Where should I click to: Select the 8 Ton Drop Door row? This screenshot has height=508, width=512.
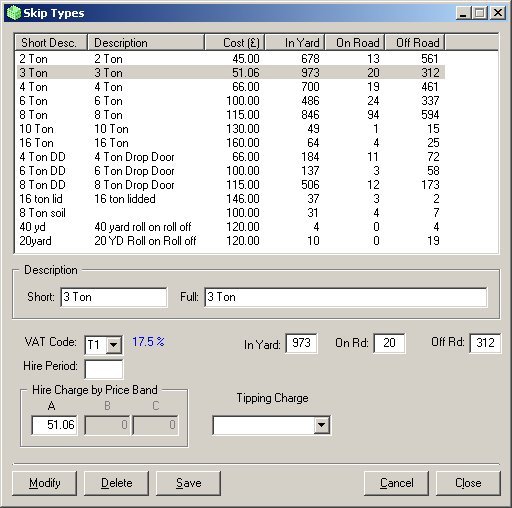coord(231,185)
